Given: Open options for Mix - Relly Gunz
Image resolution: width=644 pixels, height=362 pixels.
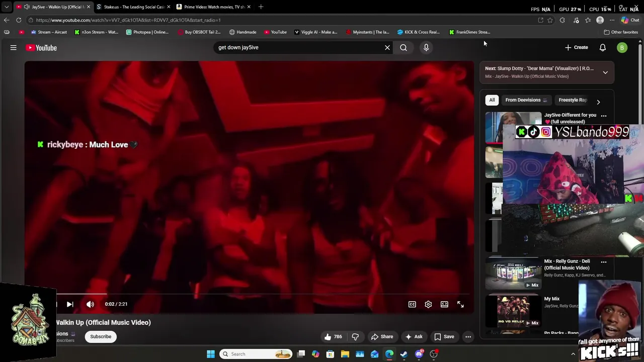Looking at the screenshot, I should pyautogui.click(x=604, y=262).
